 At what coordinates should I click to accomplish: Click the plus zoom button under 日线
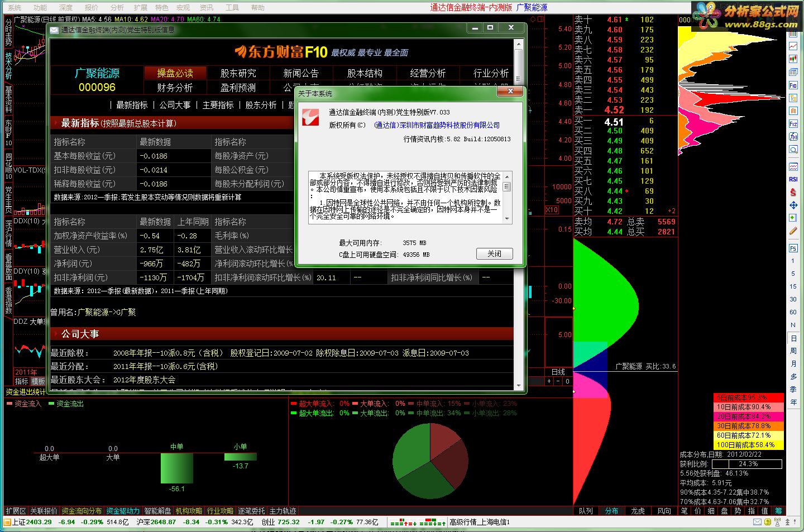pyautogui.click(x=549, y=381)
